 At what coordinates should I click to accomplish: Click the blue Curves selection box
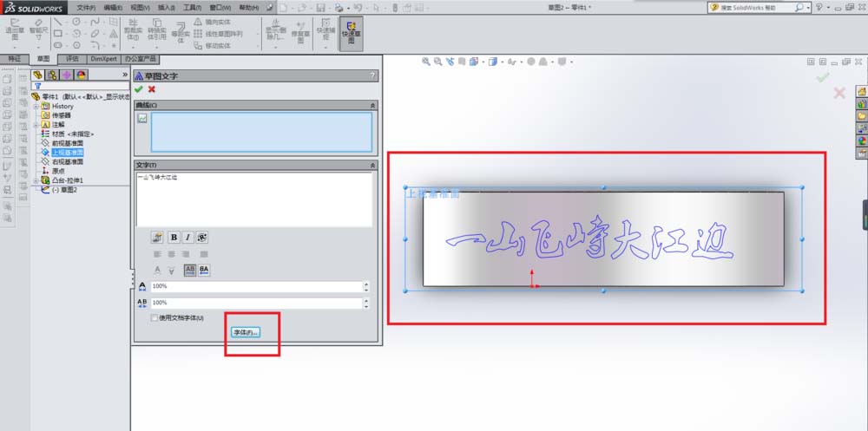[261, 132]
